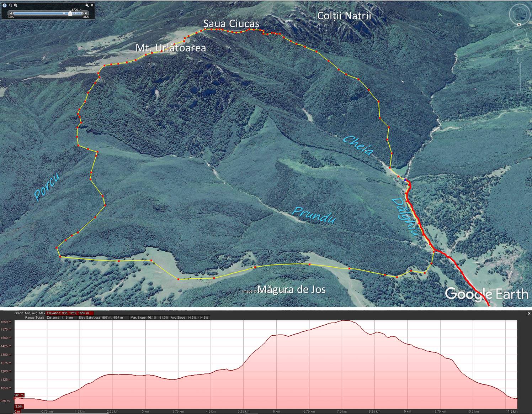Close the historical imagery slider panel
The width and height of the screenshot is (532, 414).
(x=92, y=5)
